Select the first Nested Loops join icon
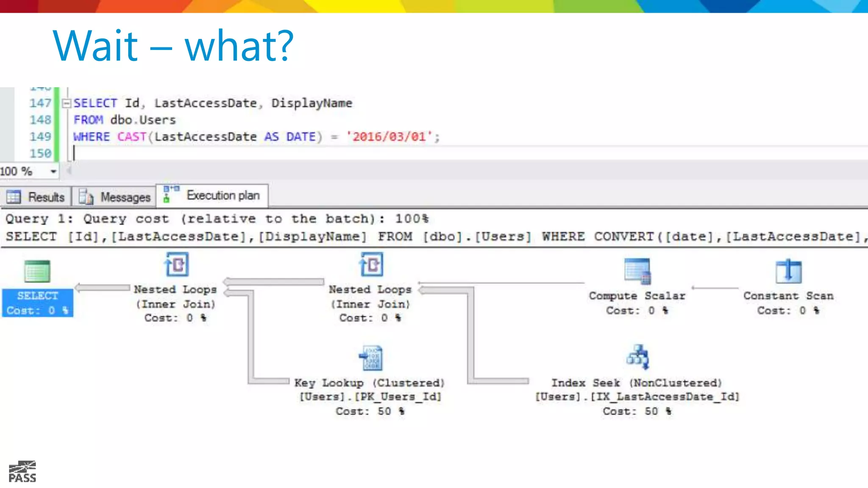The height and width of the screenshot is (488, 868). click(177, 264)
